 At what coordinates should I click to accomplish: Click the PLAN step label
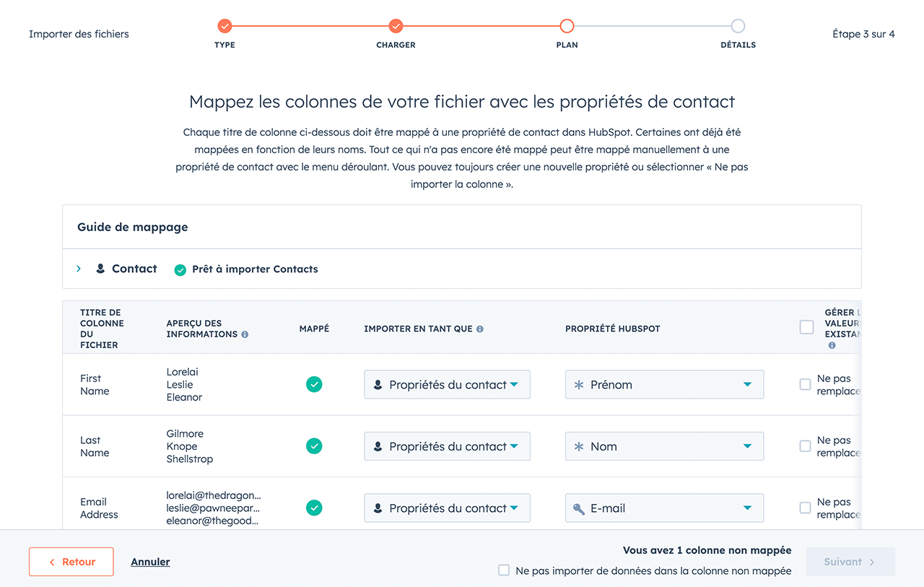pyautogui.click(x=567, y=45)
